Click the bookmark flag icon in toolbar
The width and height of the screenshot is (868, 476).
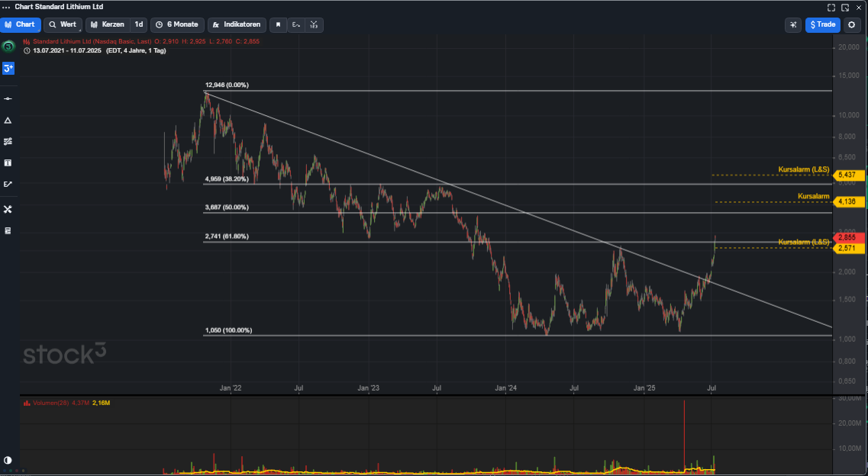278,24
